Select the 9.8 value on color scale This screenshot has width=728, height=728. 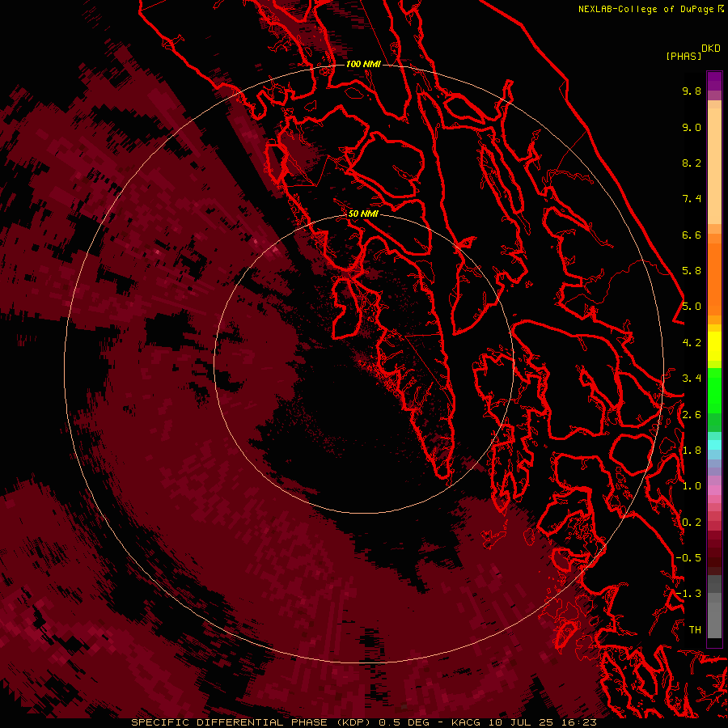[x=692, y=91]
